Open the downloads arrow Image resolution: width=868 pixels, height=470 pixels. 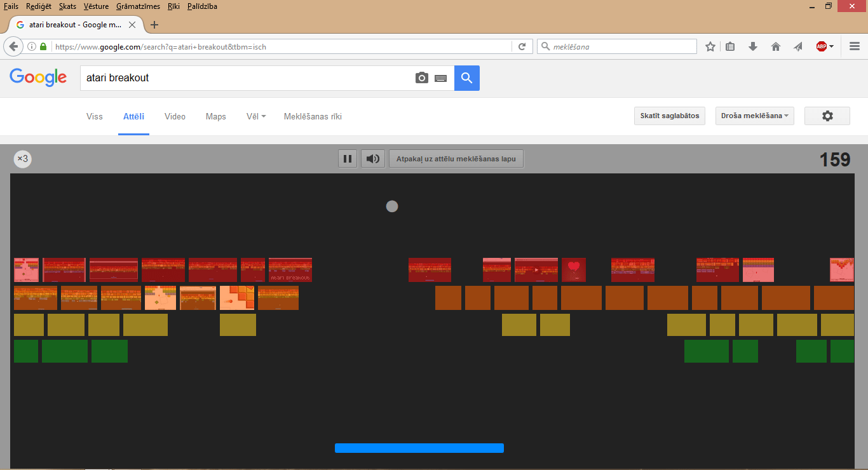(x=753, y=46)
